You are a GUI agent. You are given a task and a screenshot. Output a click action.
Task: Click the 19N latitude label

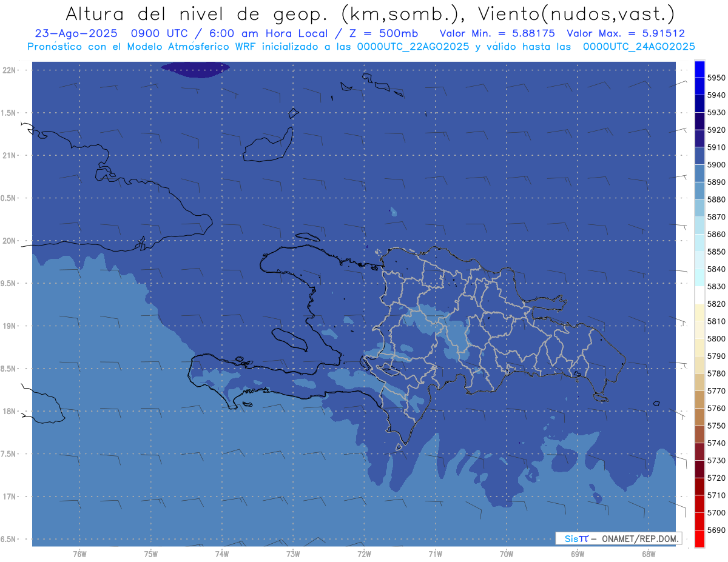pos(10,326)
